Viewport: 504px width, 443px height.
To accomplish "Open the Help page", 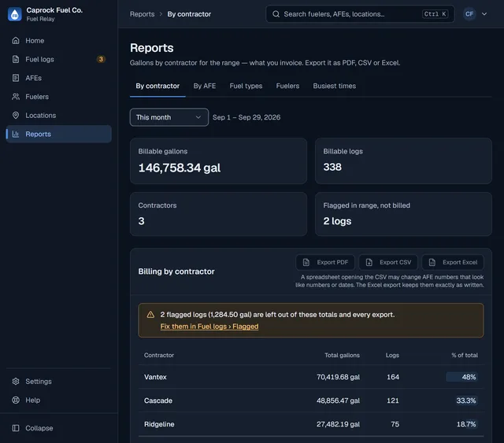I will tap(58, 400).
